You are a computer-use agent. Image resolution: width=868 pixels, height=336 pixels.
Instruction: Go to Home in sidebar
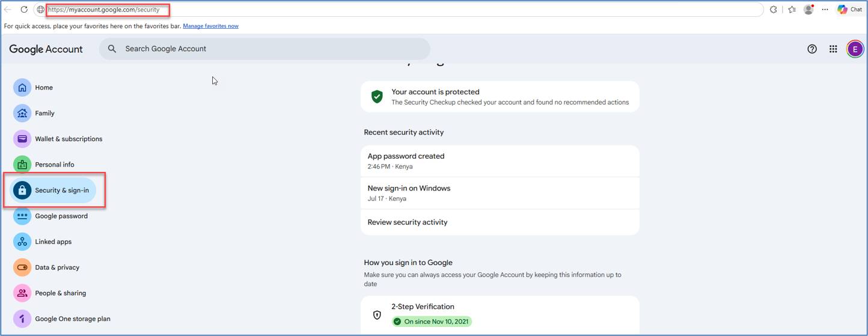(x=44, y=88)
